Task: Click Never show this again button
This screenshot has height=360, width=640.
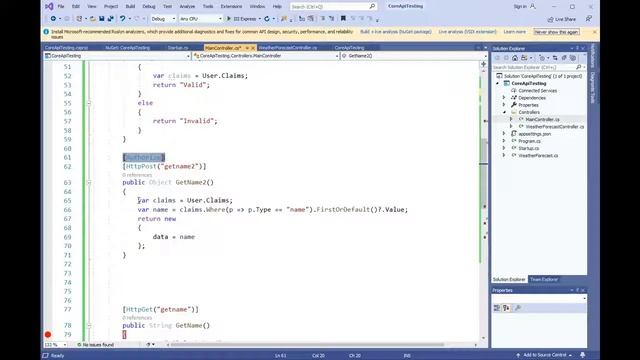Action: click(556, 32)
